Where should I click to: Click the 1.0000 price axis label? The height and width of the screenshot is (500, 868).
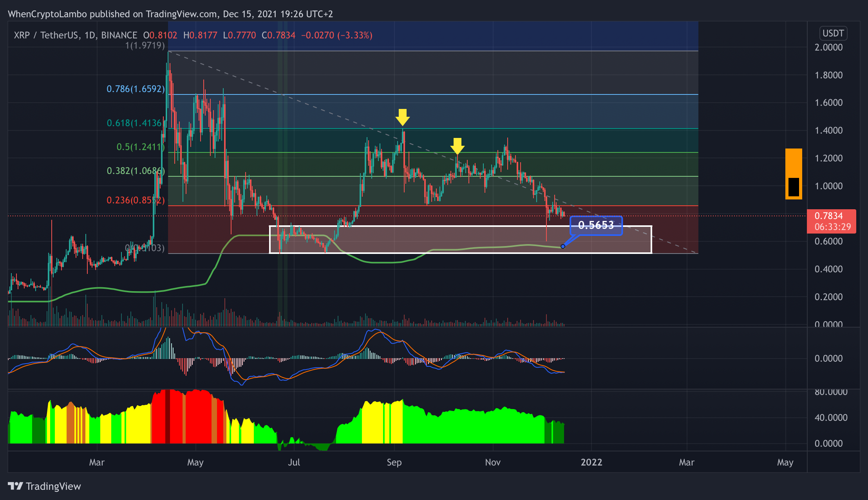829,186
